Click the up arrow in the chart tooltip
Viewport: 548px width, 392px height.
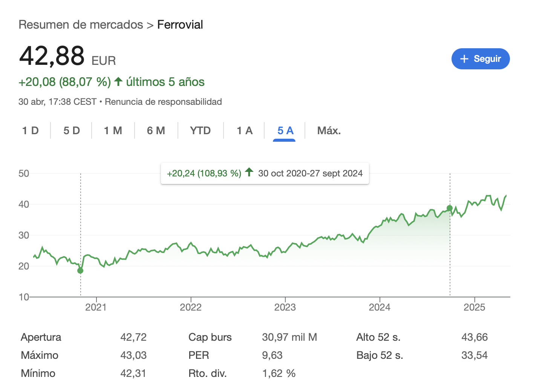[x=249, y=172]
